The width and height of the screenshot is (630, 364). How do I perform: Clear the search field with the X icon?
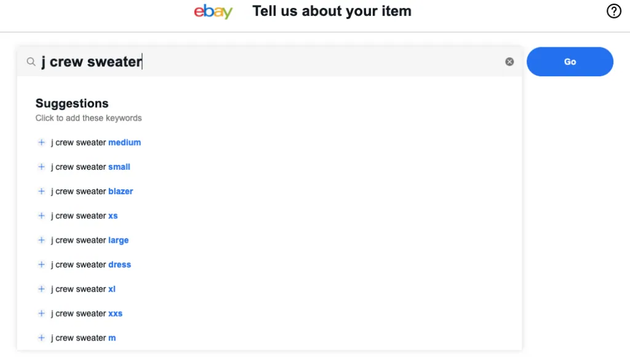(x=509, y=61)
